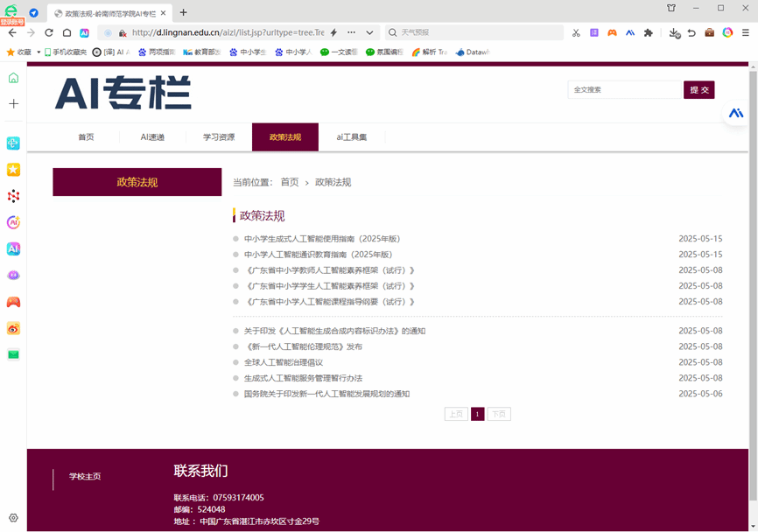The height and width of the screenshot is (532, 758).
Task: Click the 提交 search submit button
Action: tap(698, 89)
